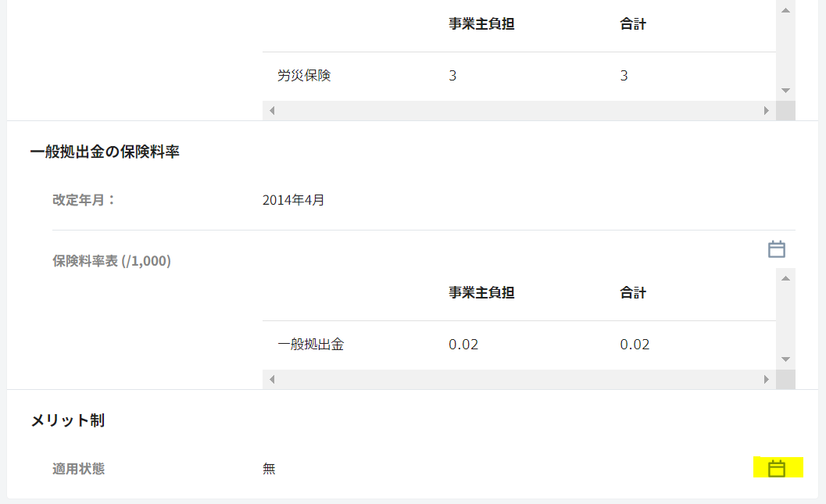Viewport: 826px width, 504px height.
Task: Click 合計 header above 一般拠出金 row
Action: [633, 293]
